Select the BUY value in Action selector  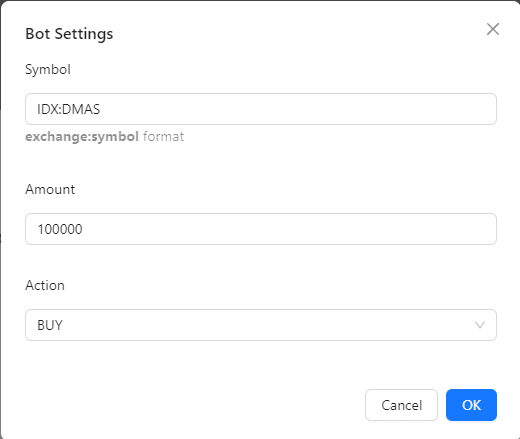(50, 325)
